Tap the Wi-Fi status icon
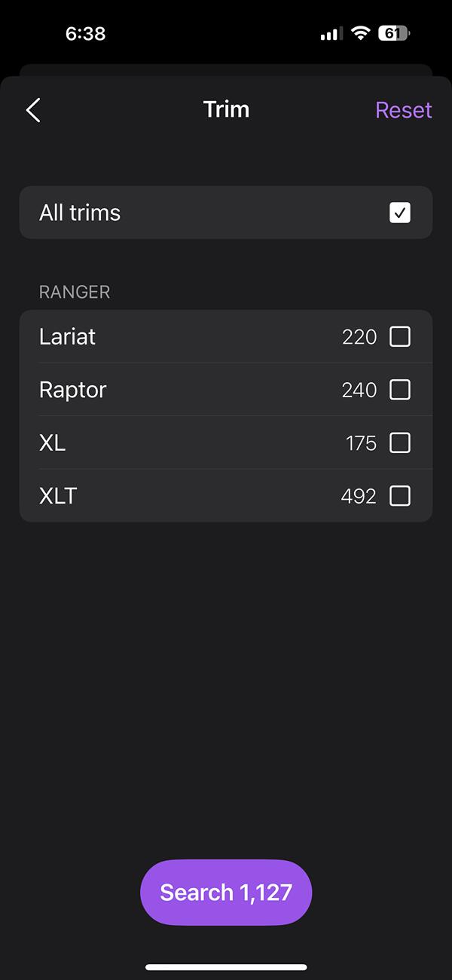 pos(361,33)
